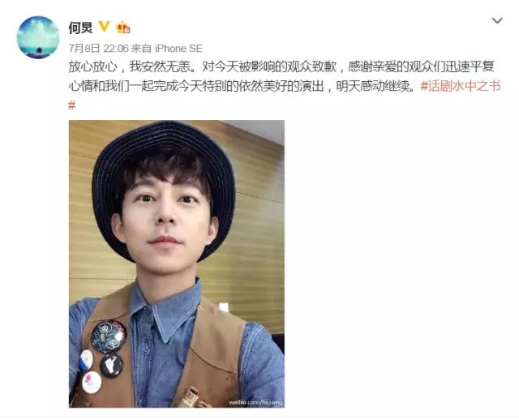Screen dimensions: 519x420
Task: Open the post timestamp 7月8日 22:06
Action: 98,49
